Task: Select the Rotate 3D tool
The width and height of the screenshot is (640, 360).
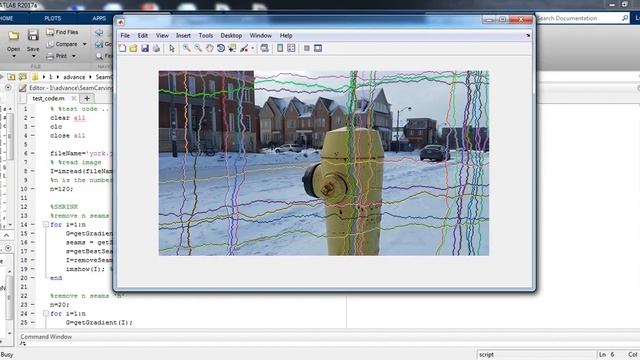Action: tap(221, 48)
